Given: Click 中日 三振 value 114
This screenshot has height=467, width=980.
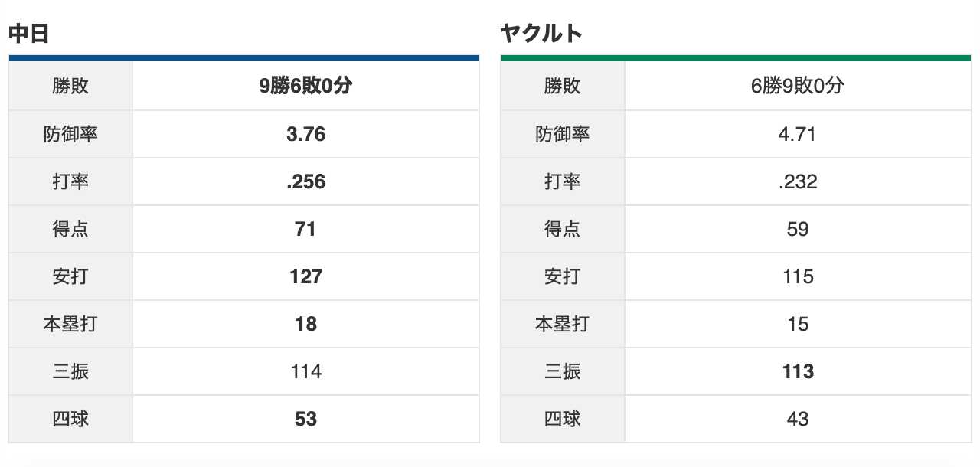Looking at the screenshot, I should point(305,371).
